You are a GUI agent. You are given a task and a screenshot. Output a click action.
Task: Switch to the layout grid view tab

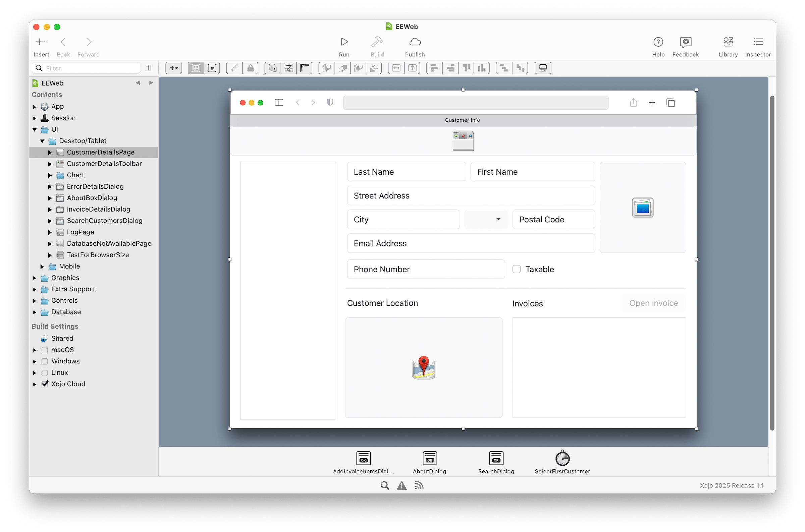click(x=196, y=68)
